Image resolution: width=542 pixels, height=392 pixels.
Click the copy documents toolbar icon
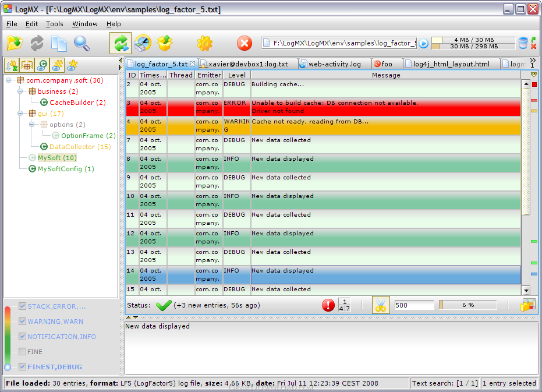59,43
